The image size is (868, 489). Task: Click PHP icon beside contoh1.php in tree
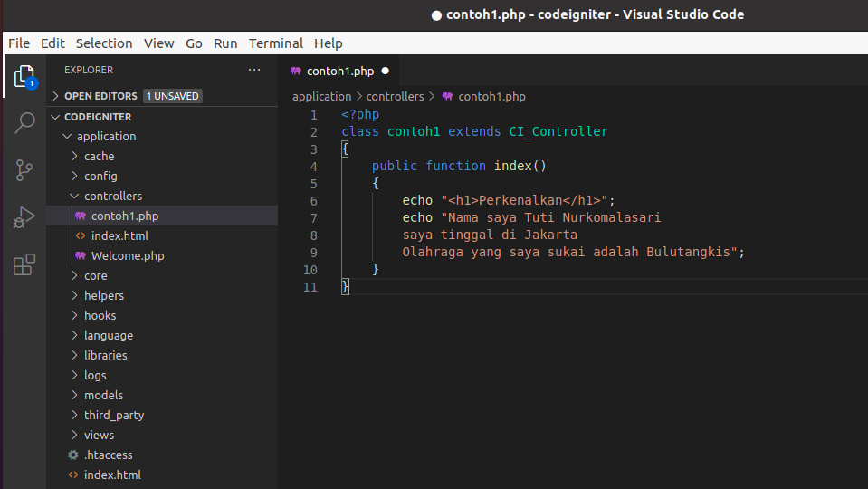click(x=81, y=216)
